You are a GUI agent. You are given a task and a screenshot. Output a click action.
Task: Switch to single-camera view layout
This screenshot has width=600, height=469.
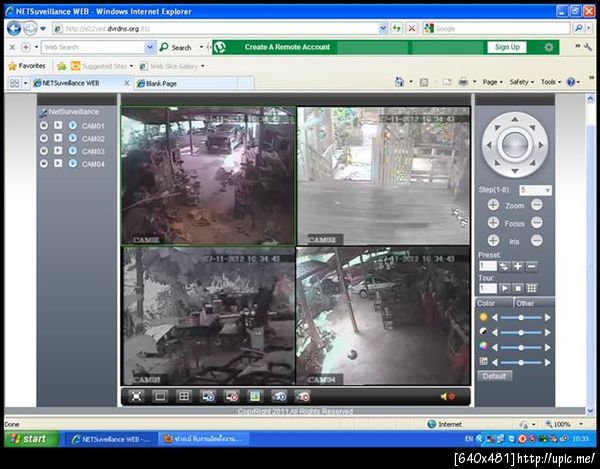click(x=160, y=396)
